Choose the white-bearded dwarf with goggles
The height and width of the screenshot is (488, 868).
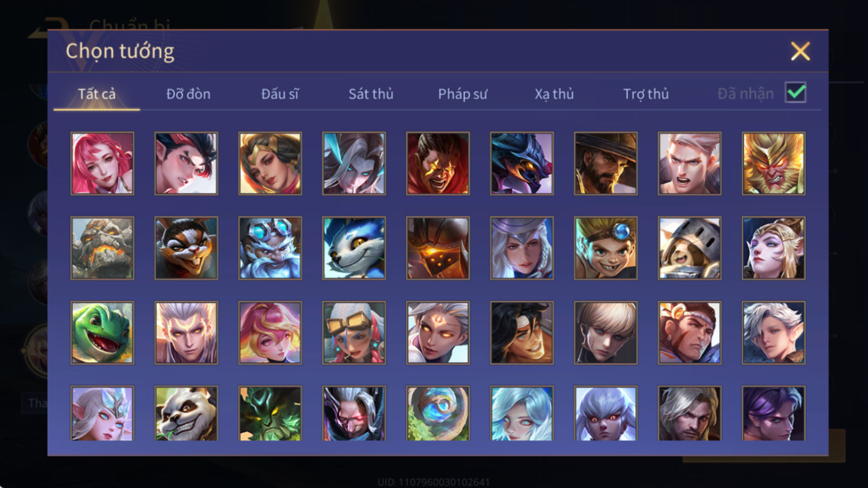coord(270,248)
